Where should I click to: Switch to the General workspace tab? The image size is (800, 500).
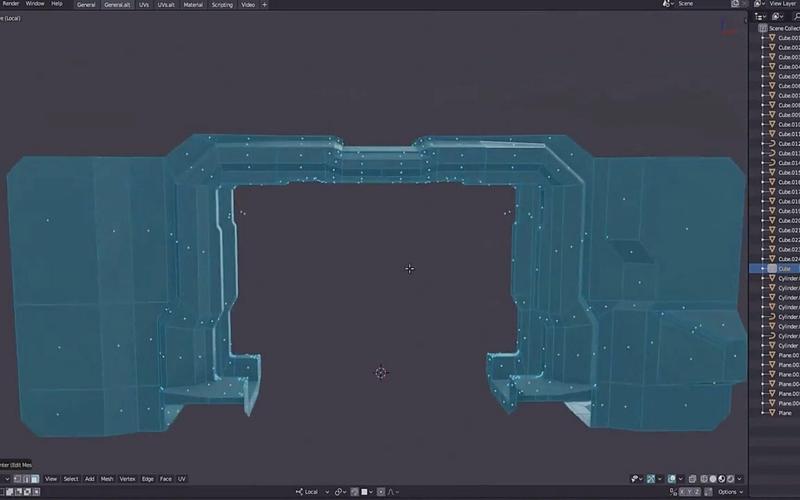coord(86,5)
